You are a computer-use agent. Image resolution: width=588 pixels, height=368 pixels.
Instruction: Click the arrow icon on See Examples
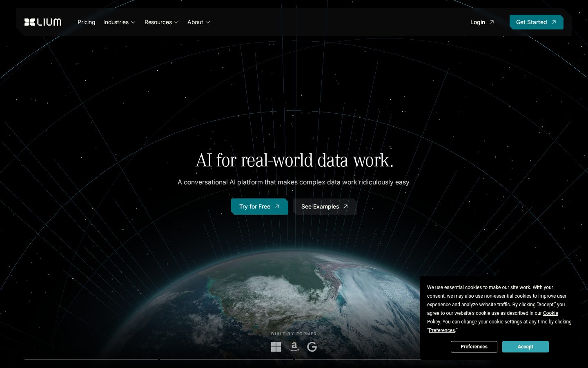click(345, 206)
